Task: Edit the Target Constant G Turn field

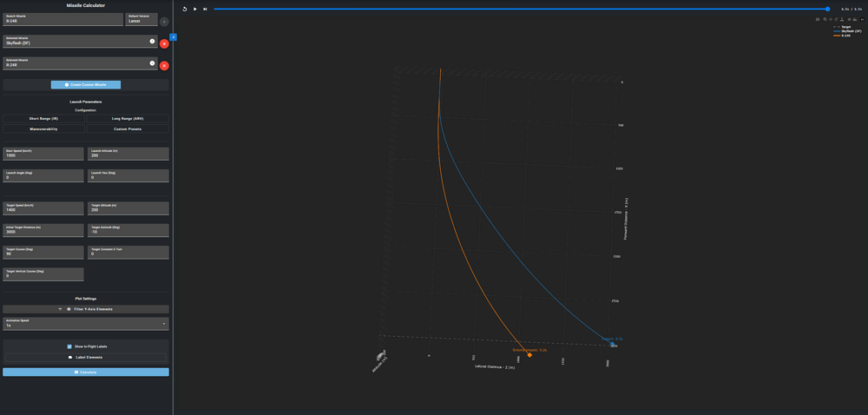Action: 128,253
